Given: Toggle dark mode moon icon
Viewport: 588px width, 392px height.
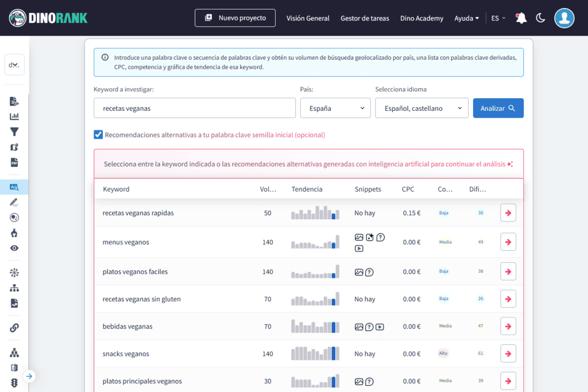Looking at the screenshot, I should (x=540, y=18).
